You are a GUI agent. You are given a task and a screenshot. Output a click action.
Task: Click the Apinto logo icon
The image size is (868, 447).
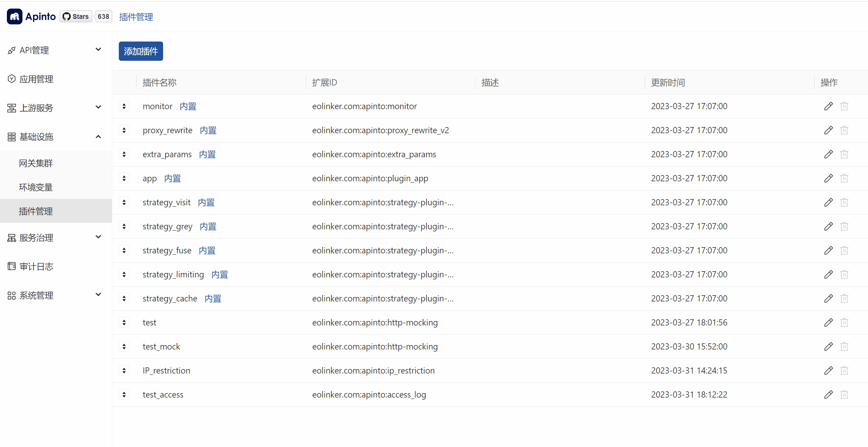[14, 16]
